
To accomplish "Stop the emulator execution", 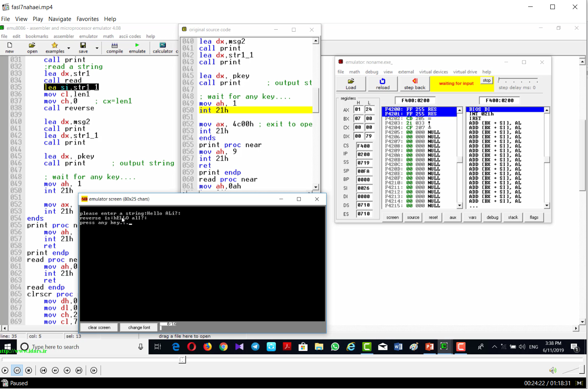I will click(487, 80).
